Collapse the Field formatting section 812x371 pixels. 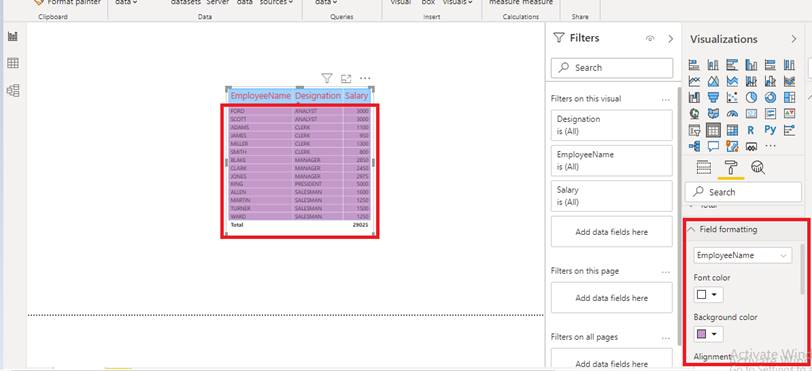(x=691, y=229)
